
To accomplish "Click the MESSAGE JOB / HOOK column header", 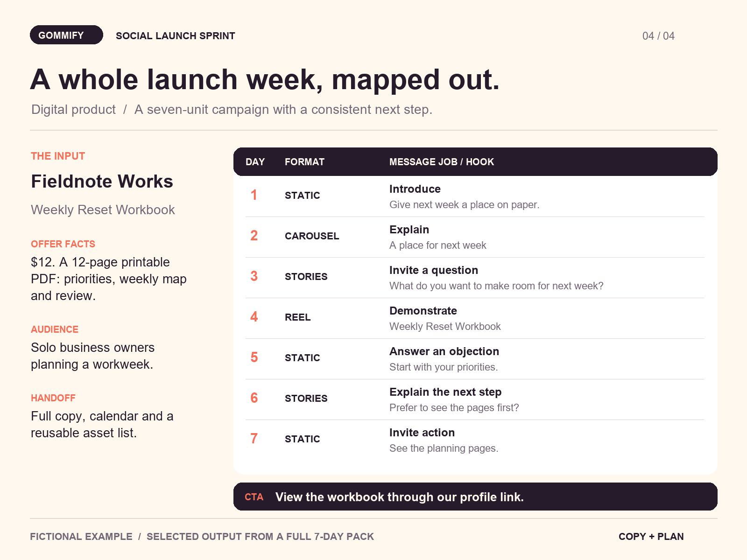I will (442, 162).
